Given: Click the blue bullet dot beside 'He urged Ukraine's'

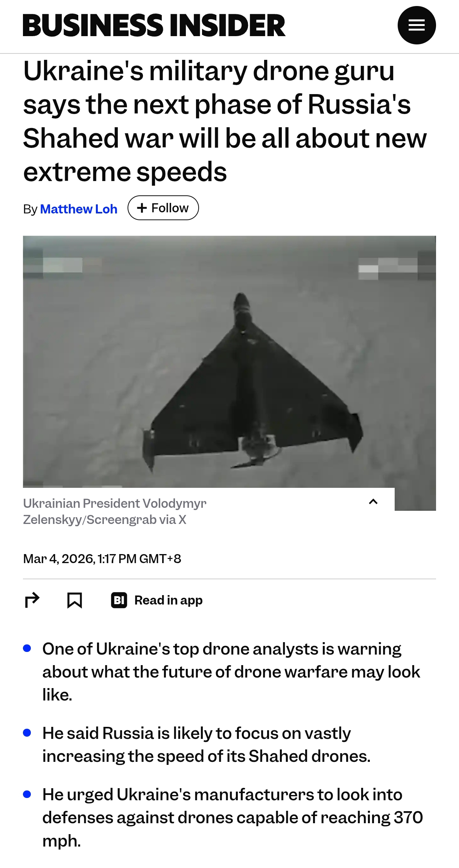Looking at the screenshot, I should [x=27, y=794].
